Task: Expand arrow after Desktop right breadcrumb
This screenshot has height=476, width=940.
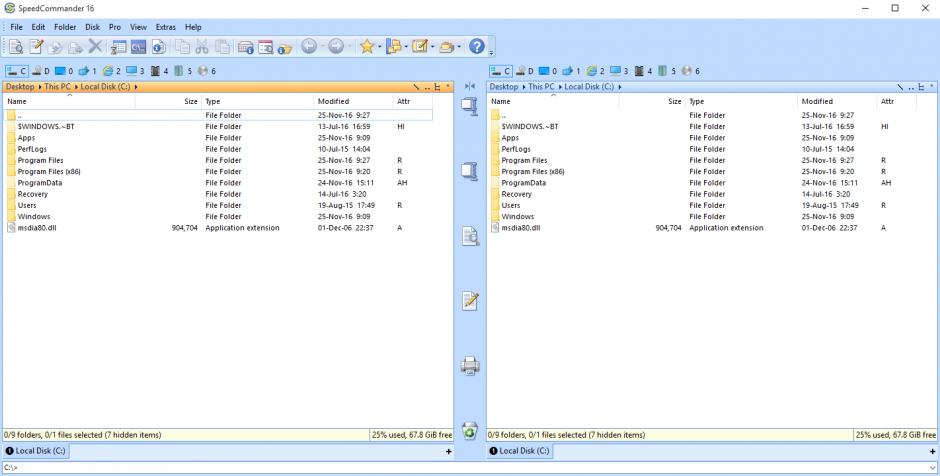Action: coord(523,87)
